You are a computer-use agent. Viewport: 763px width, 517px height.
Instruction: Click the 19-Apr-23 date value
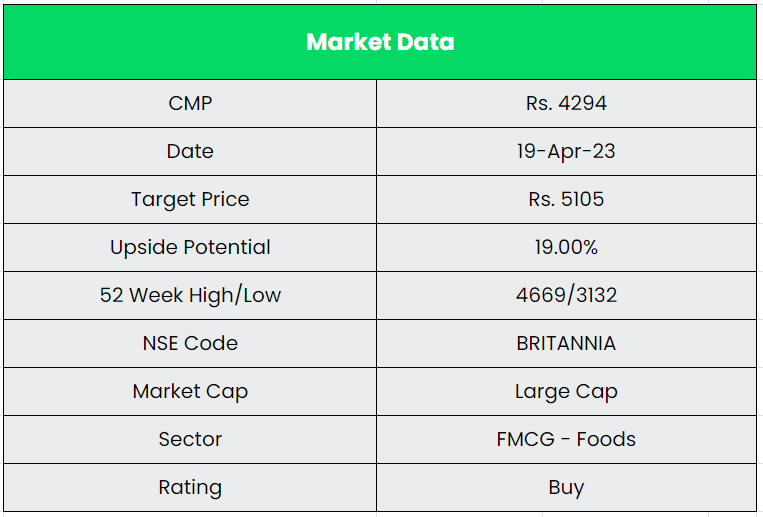pos(566,151)
